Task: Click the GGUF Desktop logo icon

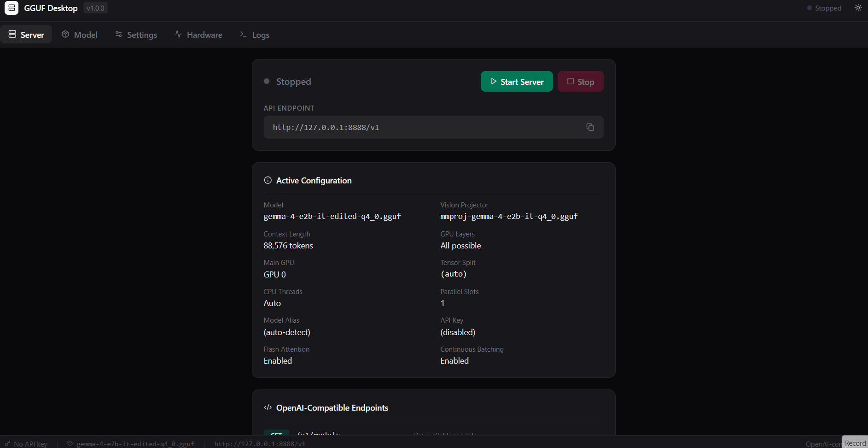Action: tap(12, 8)
